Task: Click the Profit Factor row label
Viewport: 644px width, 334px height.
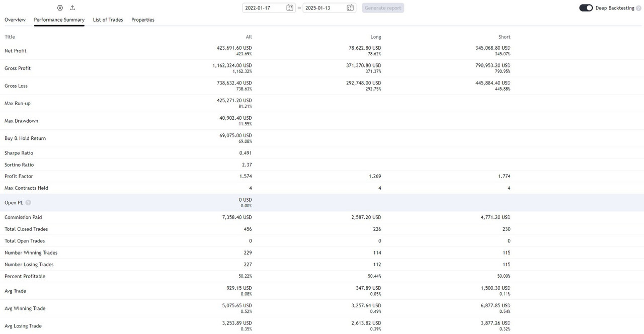Action: click(19, 177)
